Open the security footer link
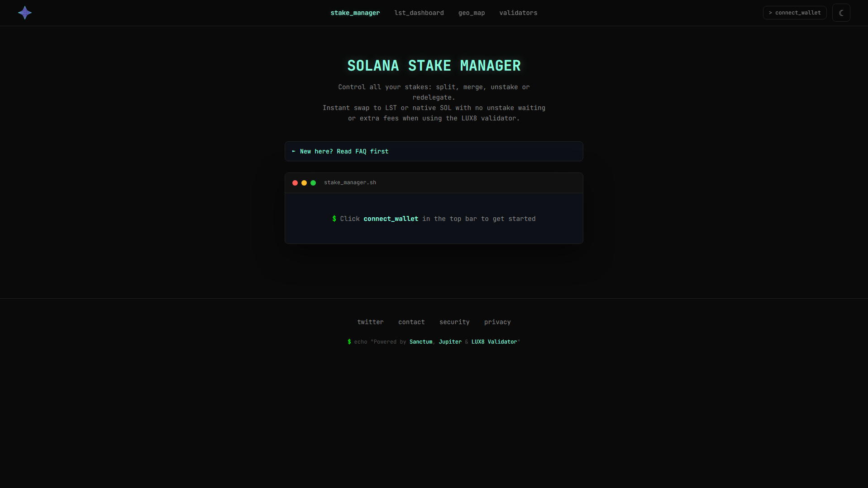868x488 pixels. [454, 322]
